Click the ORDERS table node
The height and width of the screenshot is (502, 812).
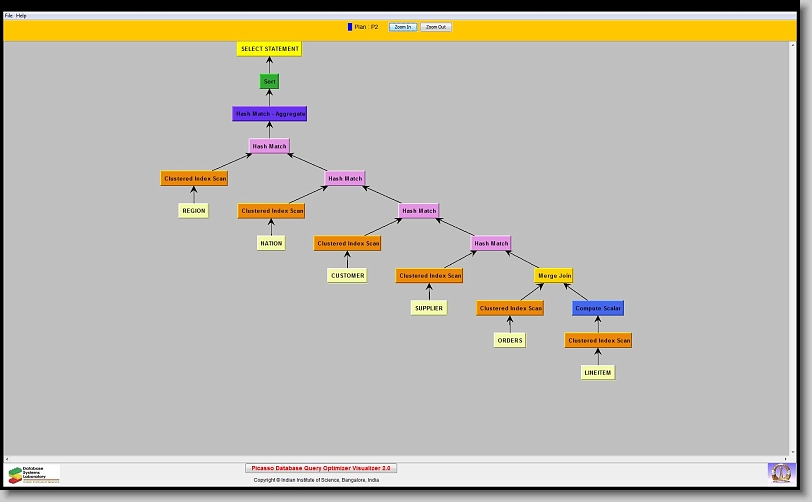pyautogui.click(x=510, y=340)
